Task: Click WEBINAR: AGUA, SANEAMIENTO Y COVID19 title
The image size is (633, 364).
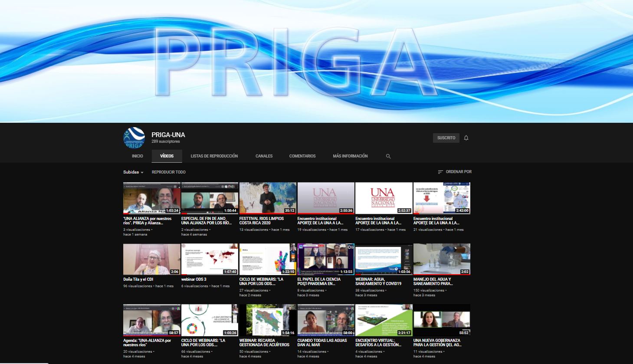Action: coord(378,282)
